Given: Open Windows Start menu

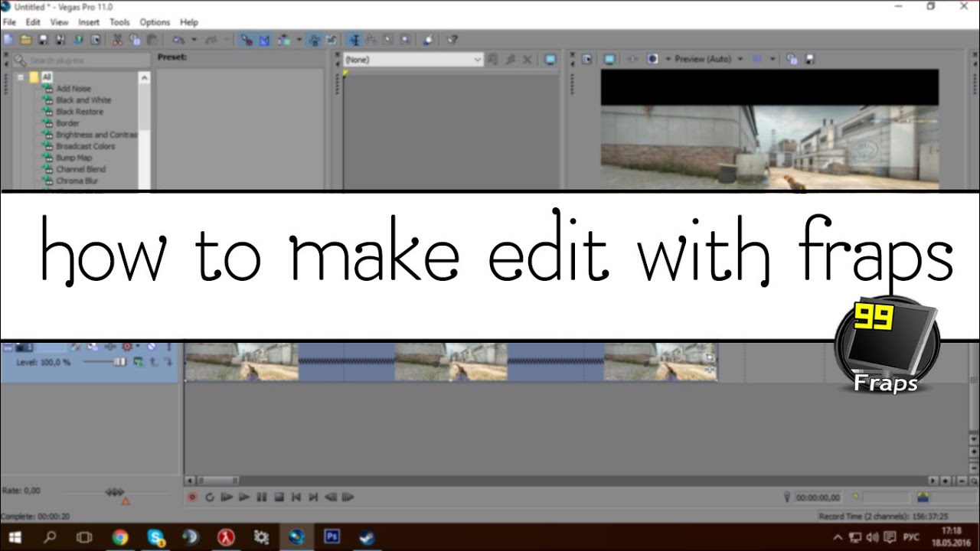Looking at the screenshot, I should tap(15, 537).
